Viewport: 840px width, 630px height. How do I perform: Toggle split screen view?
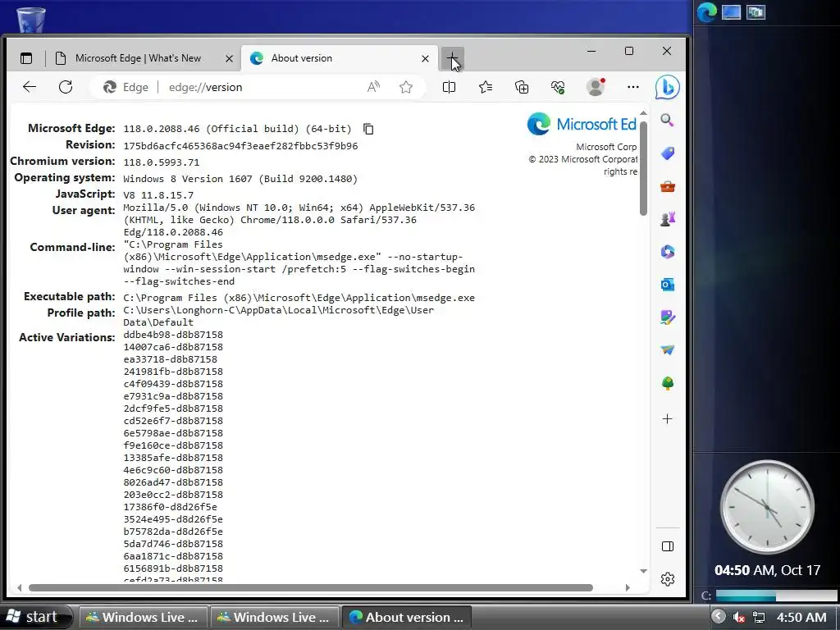(449, 87)
